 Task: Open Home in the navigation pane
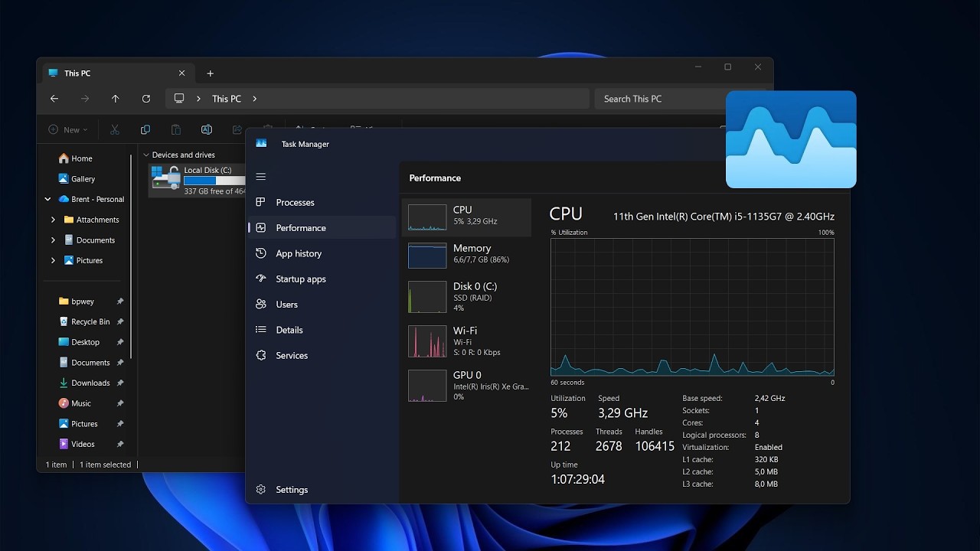pyautogui.click(x=76, y=158)
